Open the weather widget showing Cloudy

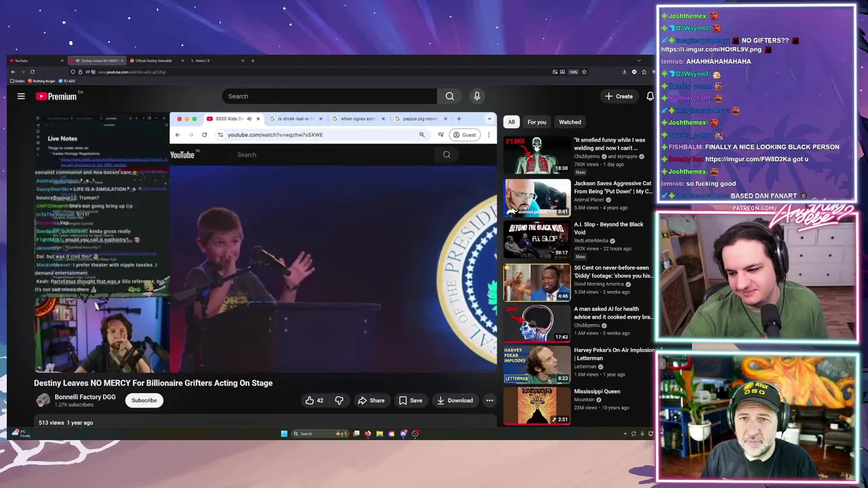click(22, 433)
